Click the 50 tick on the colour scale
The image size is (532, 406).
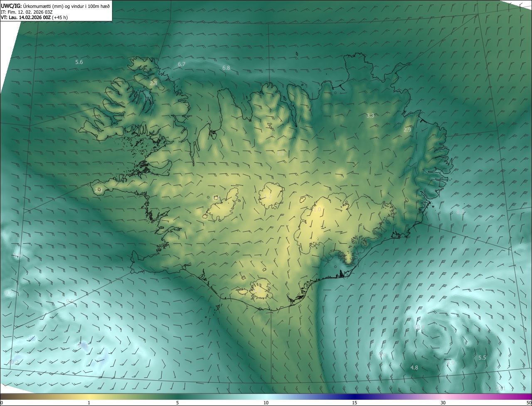point(529,403)
